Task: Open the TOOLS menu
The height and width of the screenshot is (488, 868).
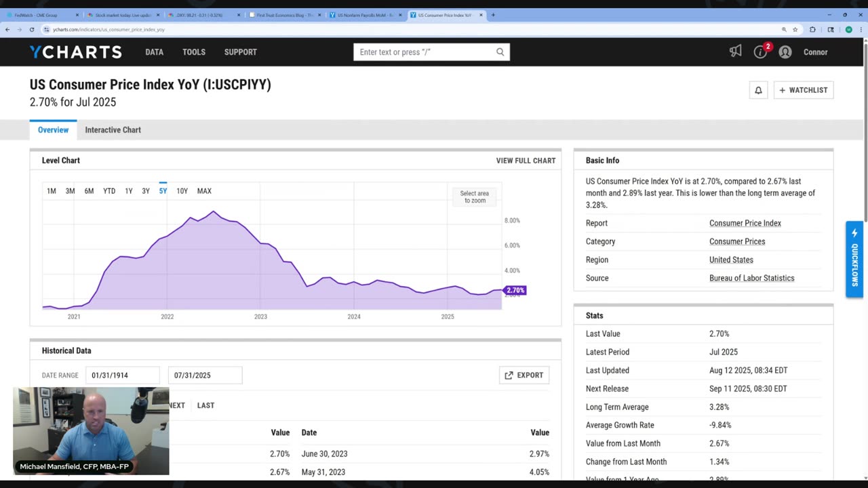Action: coord(194,52)
